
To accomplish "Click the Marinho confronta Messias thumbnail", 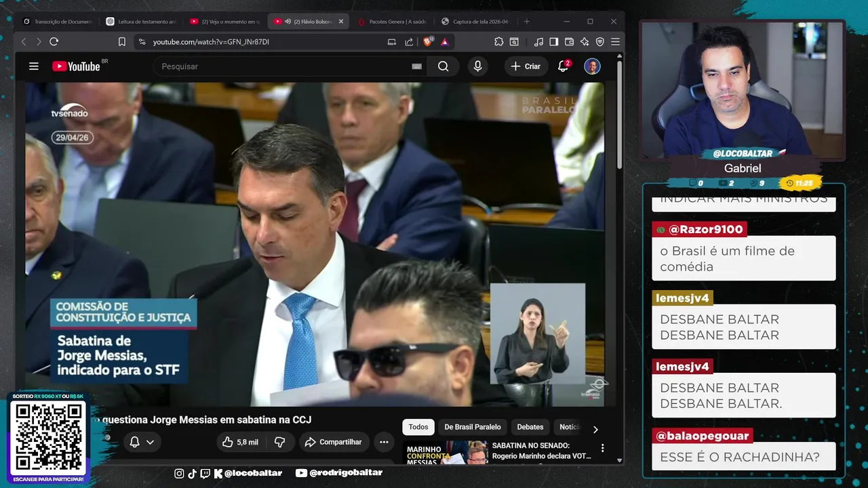I will click(x=447, y=453).
